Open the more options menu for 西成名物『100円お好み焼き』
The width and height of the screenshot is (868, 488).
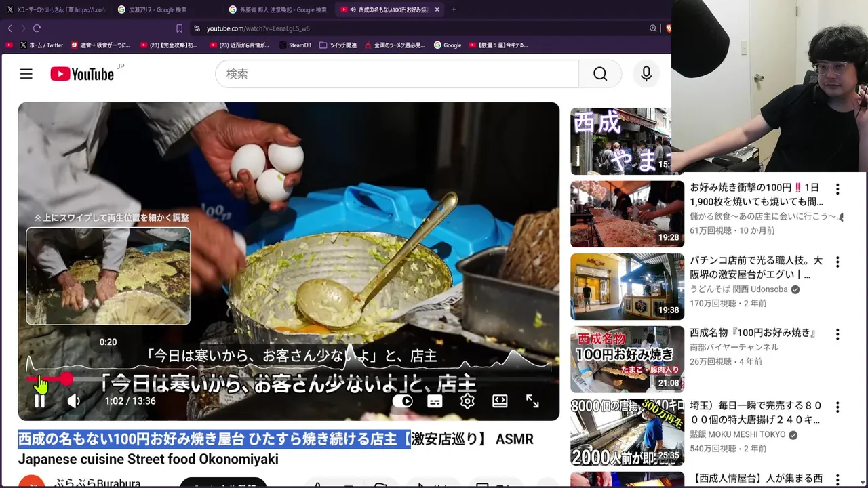click(x=837, y=334)
